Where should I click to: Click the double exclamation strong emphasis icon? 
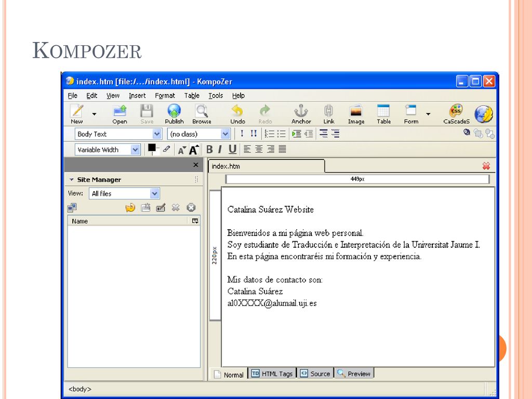(254, 134)
